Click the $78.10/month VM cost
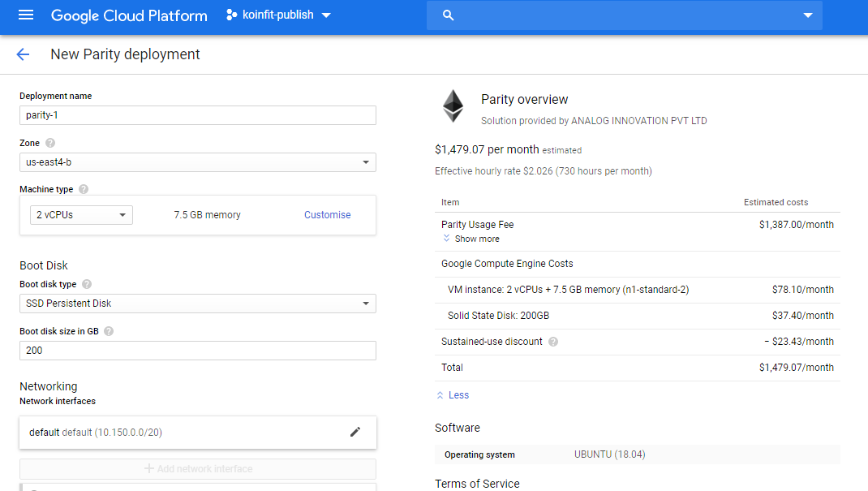 802,290
